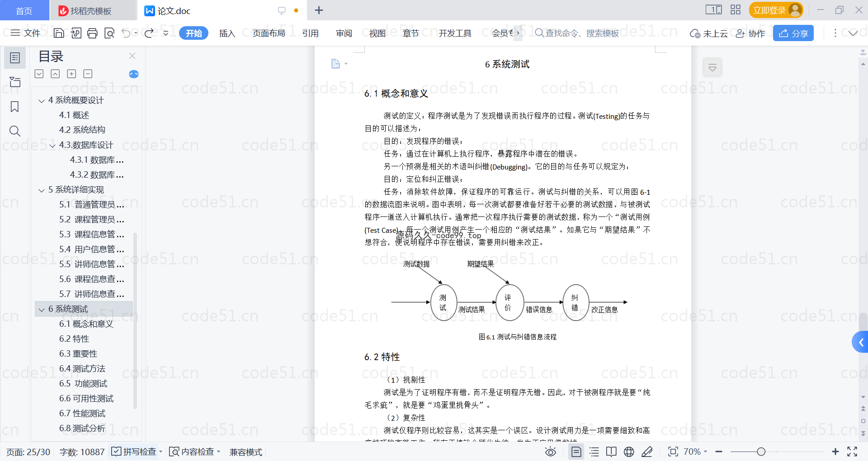Click 内容检查 in status bar
The image size is (868, 461).
(192, 452)
